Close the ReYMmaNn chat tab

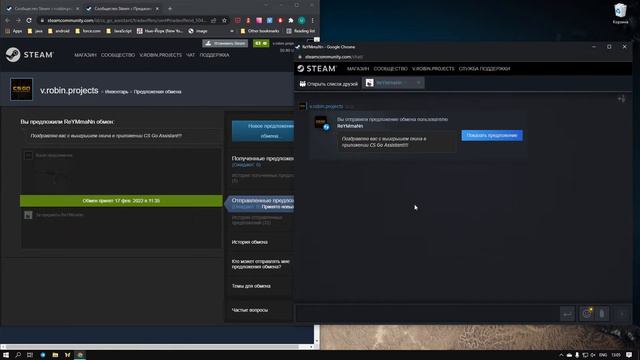[x=418, y=83]
